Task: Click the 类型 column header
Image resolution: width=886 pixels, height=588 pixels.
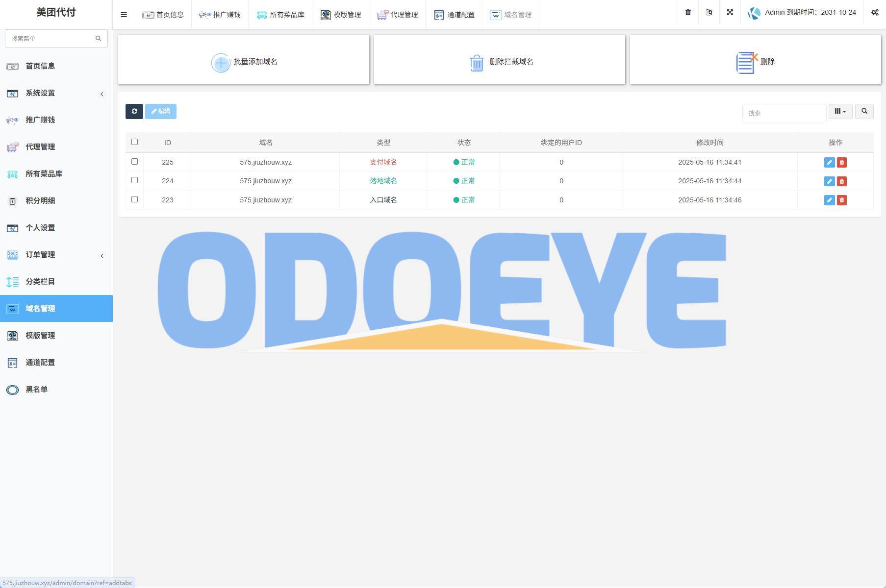Action: pyautogui.click(x=383, y=143)
